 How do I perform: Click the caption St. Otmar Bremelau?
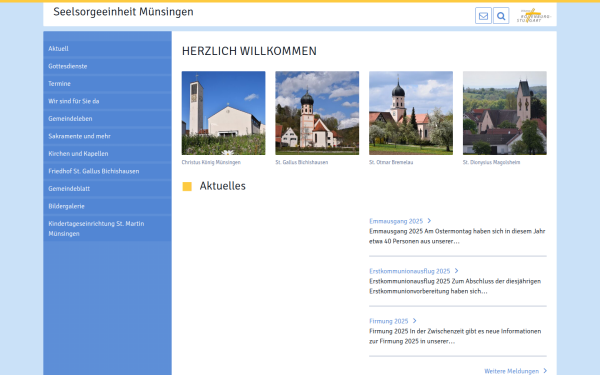point(391,162)
